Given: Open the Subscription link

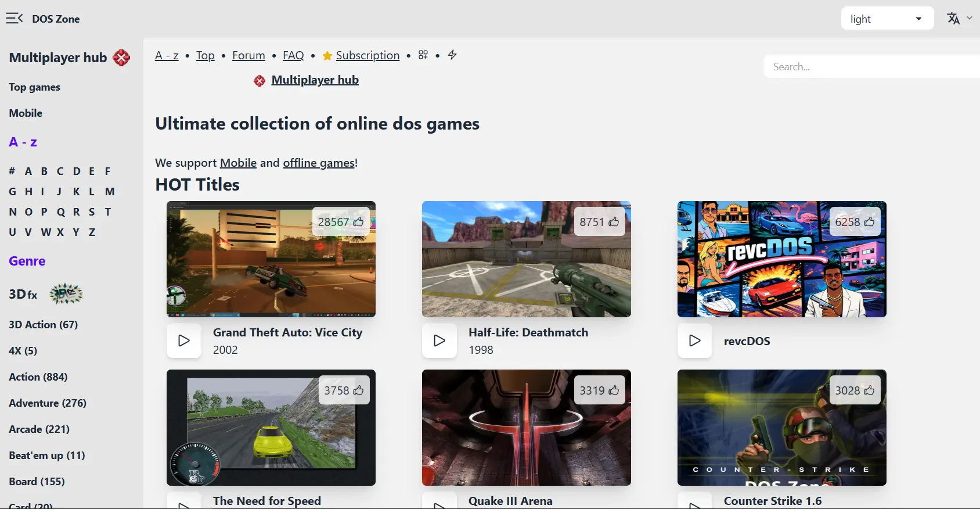Looking at the screenshot, I should coord(368,55).
